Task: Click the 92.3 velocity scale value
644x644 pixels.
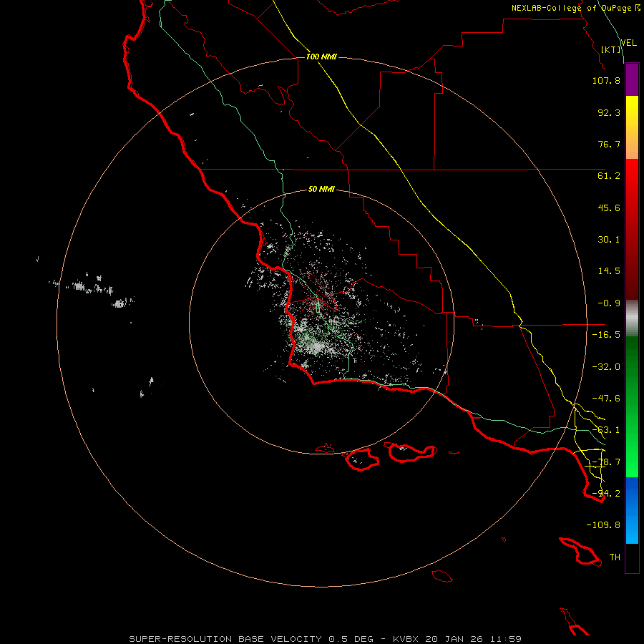Action: pos(609,112)
